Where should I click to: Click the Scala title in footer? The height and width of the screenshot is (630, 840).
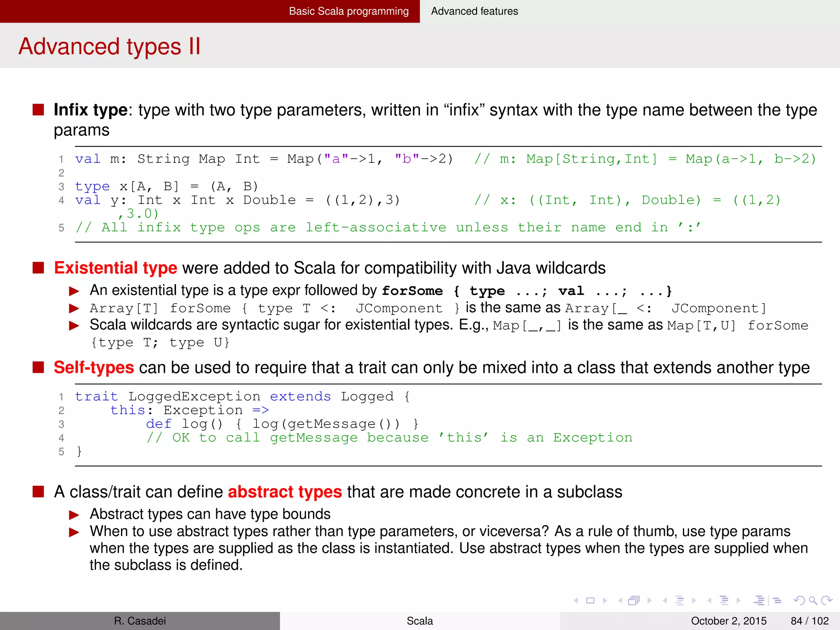pyautogui.click(x=420, y=621)
